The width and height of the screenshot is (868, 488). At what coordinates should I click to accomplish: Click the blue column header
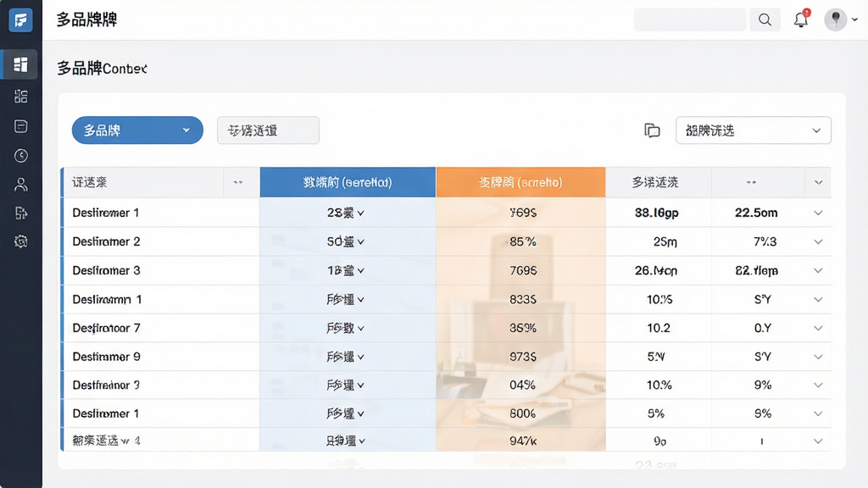click(x=348, y=182)
